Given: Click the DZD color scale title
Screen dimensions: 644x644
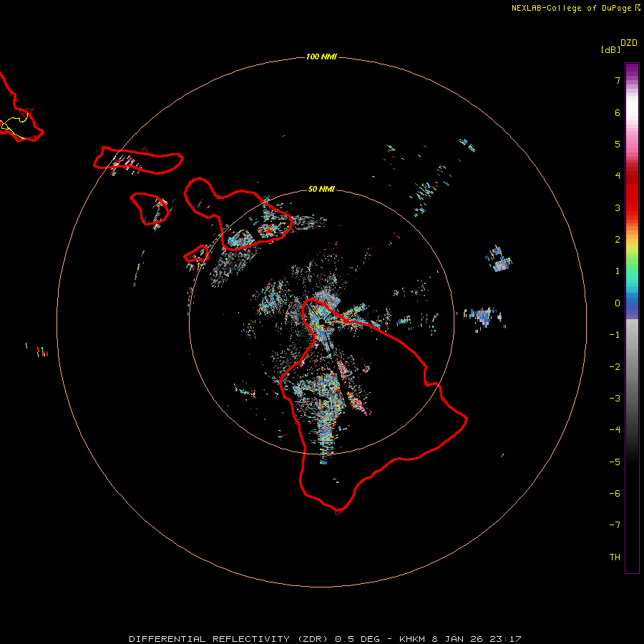Looking at the screenshot, I should click(629, 43).
